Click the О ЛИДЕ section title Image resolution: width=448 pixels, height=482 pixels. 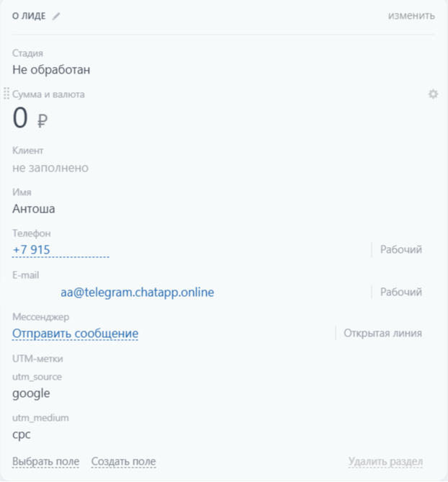[29, 16]
